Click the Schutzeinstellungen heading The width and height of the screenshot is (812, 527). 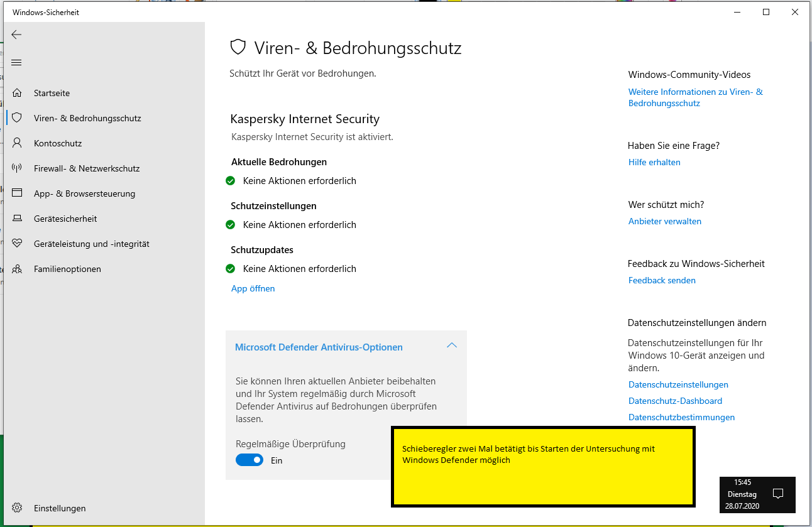(x=273, y=206)
